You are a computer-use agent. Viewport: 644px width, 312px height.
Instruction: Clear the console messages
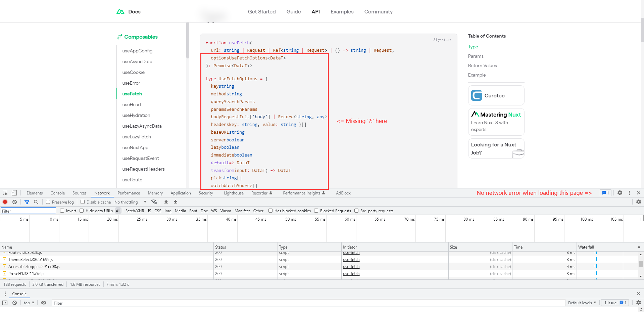(14, 303)
